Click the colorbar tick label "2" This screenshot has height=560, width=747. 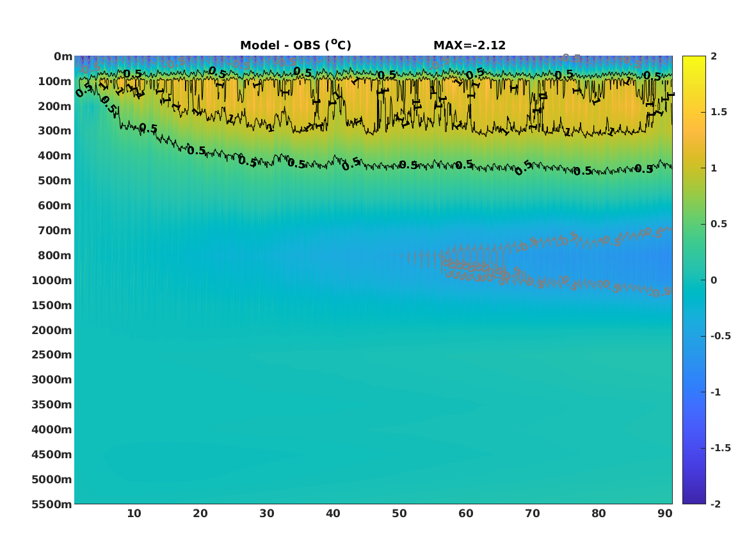714,56
